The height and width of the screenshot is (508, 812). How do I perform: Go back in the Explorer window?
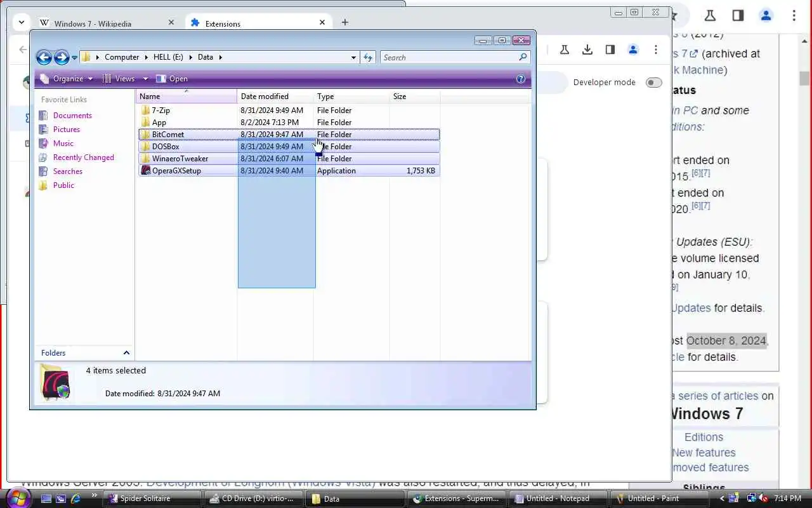[x=44, y=58]
